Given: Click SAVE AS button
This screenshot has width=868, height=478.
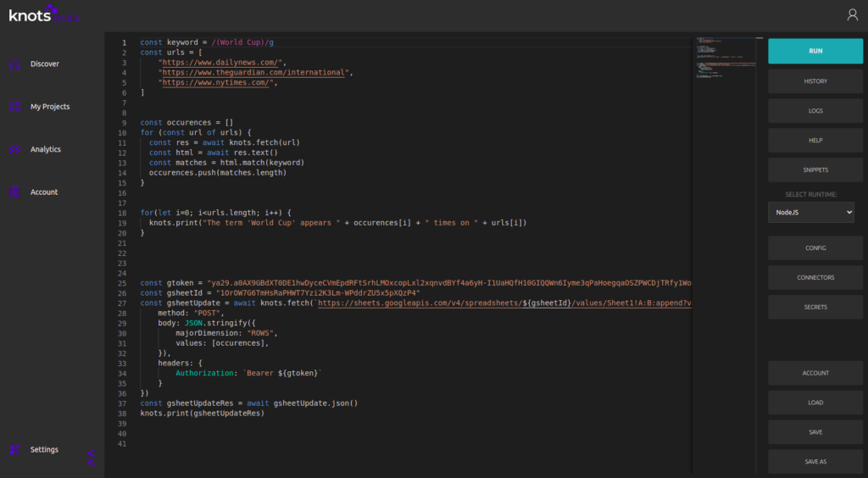Looking at the screenshot, I should tap(815, 461).
